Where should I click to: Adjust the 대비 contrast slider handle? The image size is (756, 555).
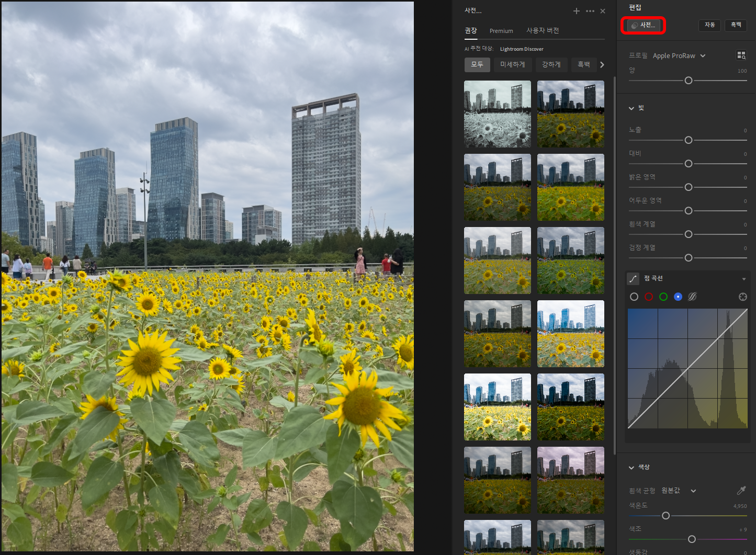pyautogui.click(x=689, y=164)
